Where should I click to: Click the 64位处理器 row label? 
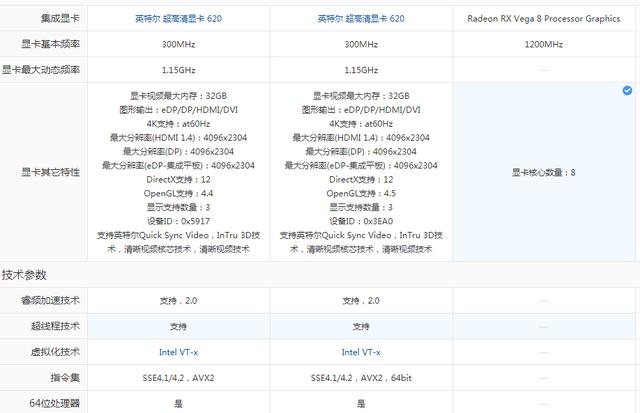[x=55, y=404]
